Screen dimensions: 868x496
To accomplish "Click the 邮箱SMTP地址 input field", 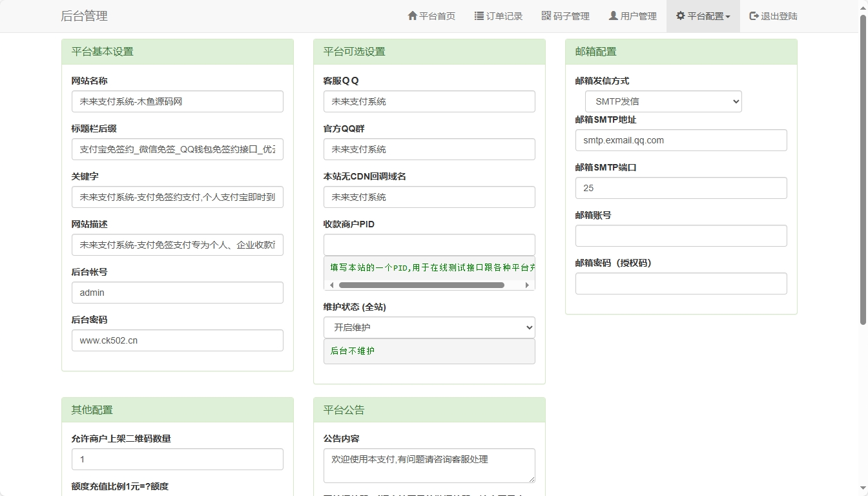I will click(x=681, y=140).
